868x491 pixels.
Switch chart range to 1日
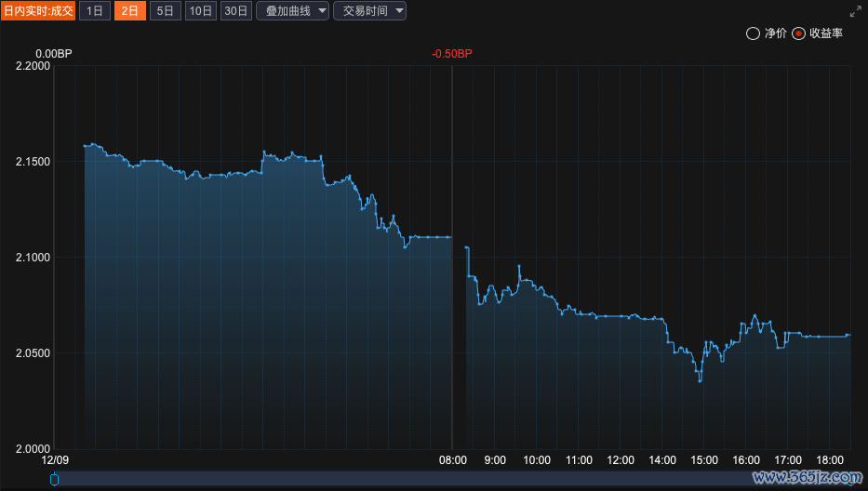pos(95,10)
